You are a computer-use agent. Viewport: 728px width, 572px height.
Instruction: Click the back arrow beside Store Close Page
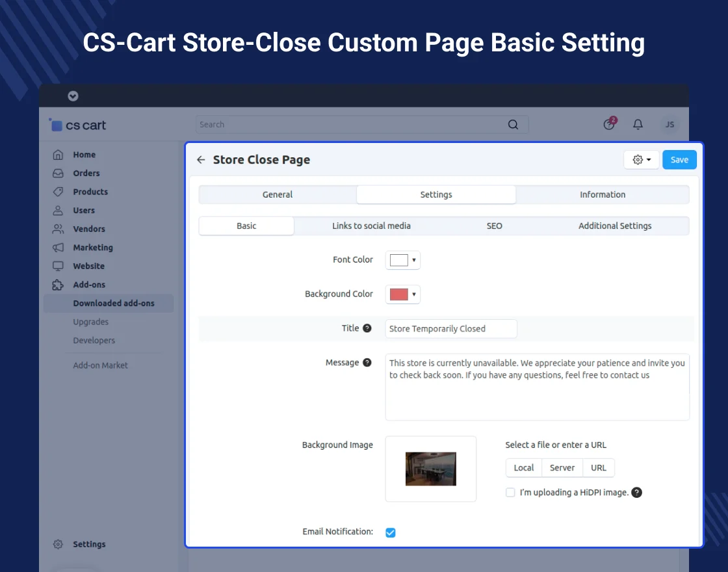tap(201, 160)
